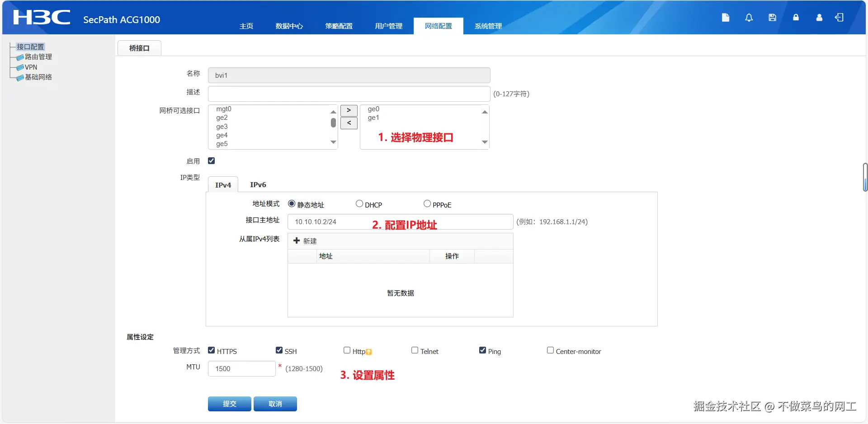Click the MTU input field
This screenshot has width=868, height=424.
click(241, 368)
